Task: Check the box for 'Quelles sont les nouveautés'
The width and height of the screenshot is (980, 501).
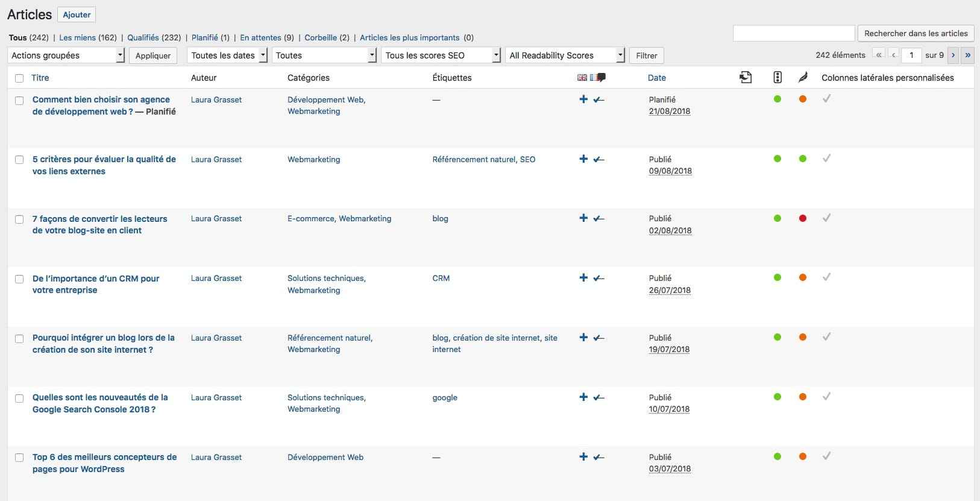Action: pyautogui.click(x=19, y=399)
